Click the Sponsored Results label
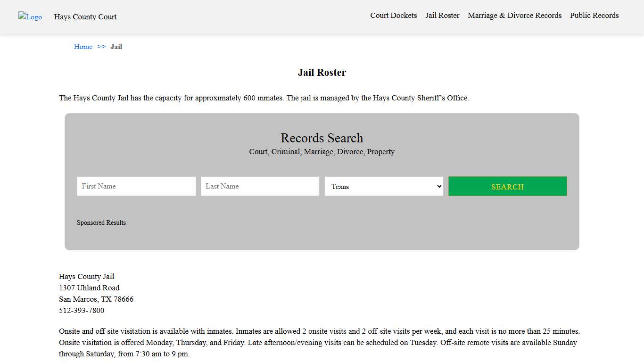The image size is (644, 362). pos(101,223)
